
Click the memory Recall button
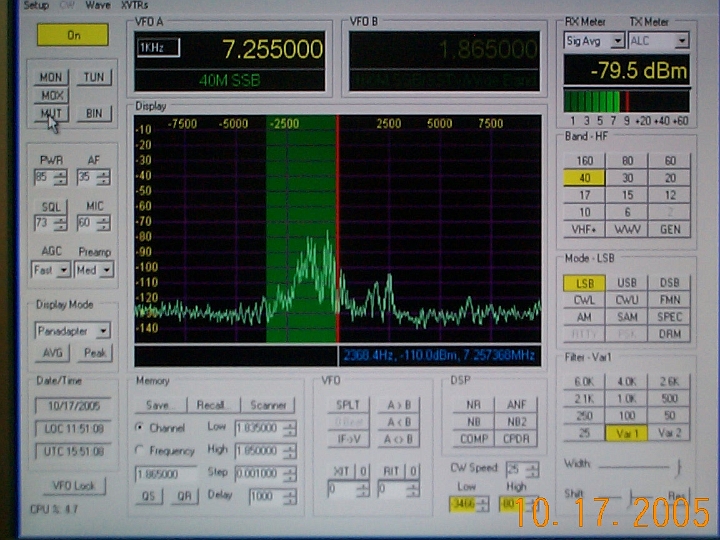pyautogui.click(x=213, y=405)
